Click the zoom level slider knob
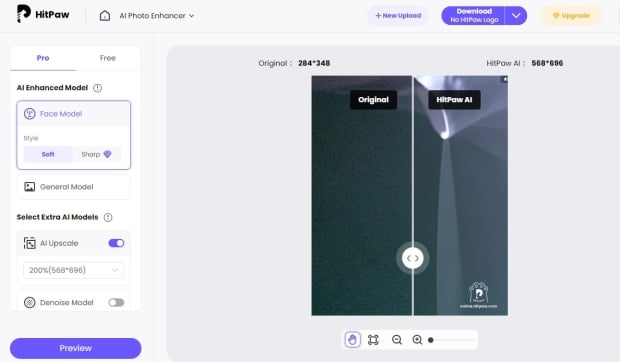Screen dimensions: 620x362 (x=431, y=340)
